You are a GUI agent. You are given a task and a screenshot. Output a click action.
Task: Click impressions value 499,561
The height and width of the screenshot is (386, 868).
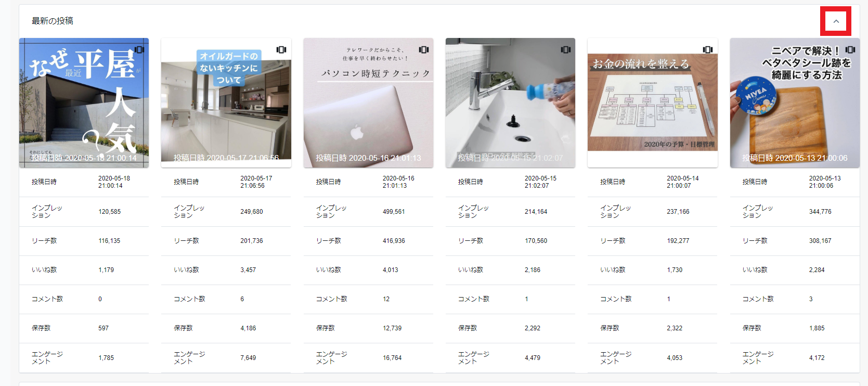(394, 212)
